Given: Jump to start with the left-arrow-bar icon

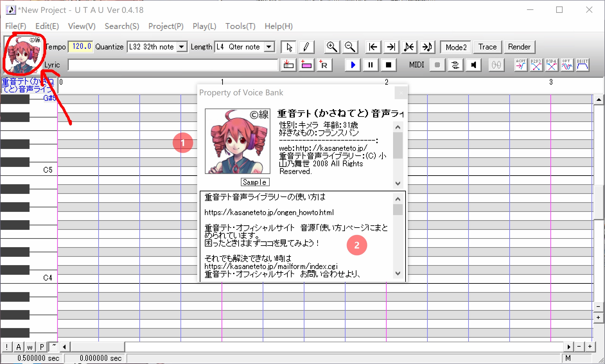Looking at the screenshot, I should (373, 47).
